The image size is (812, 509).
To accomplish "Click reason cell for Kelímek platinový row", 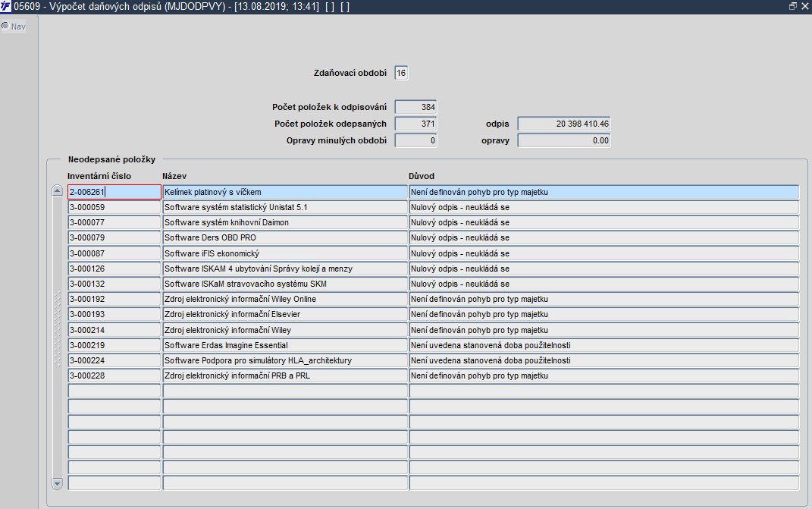I will [x=604, y=192].
